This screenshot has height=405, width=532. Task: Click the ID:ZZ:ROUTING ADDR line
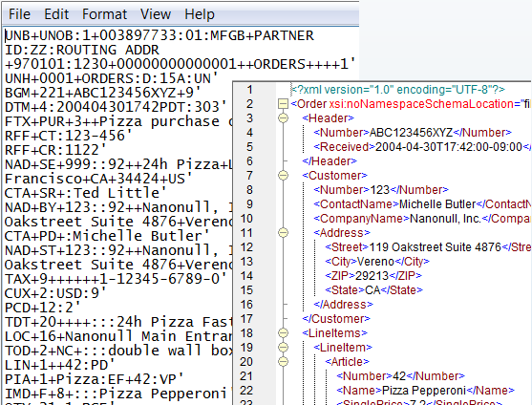pyautogui.click(x=82, y=50)
